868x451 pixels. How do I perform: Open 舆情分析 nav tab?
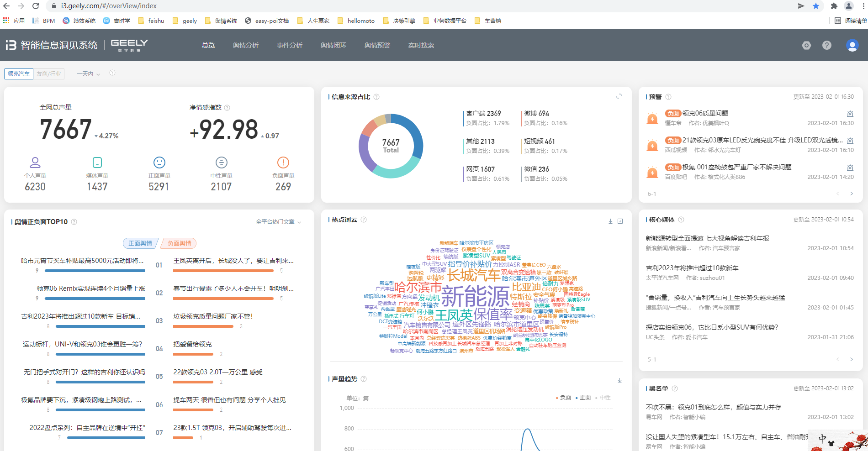[x=246, y=45]
